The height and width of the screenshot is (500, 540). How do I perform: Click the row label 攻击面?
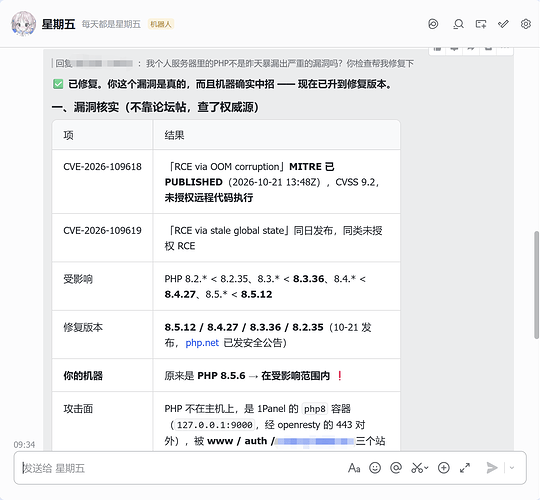(78, 409)
